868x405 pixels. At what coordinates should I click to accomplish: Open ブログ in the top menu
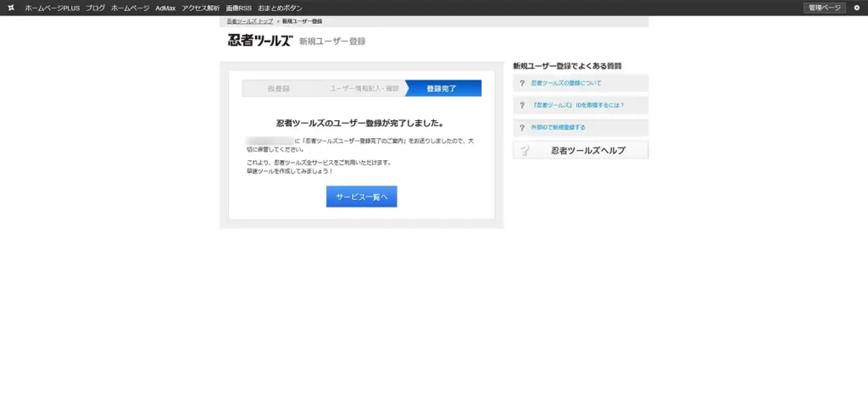point(95,8)
